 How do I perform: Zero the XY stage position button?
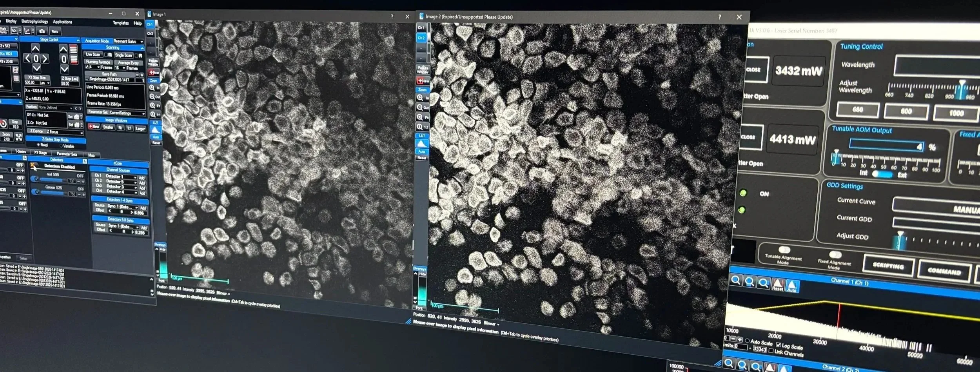[x=36, y=58]
